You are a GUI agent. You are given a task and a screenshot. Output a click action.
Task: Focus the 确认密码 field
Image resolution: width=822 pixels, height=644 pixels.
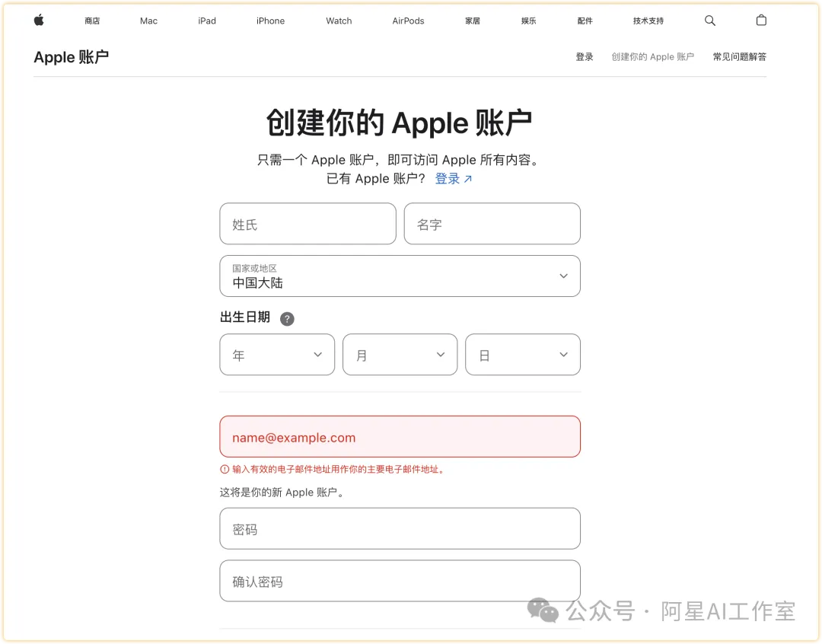click(x=400, y=581)
